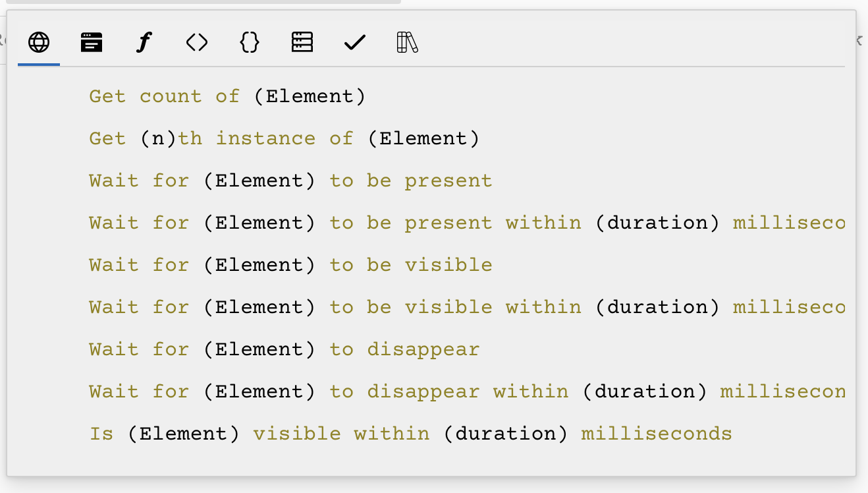Open the curly braces variables icon
Screen dimensions: 868x493
point(249,42)
